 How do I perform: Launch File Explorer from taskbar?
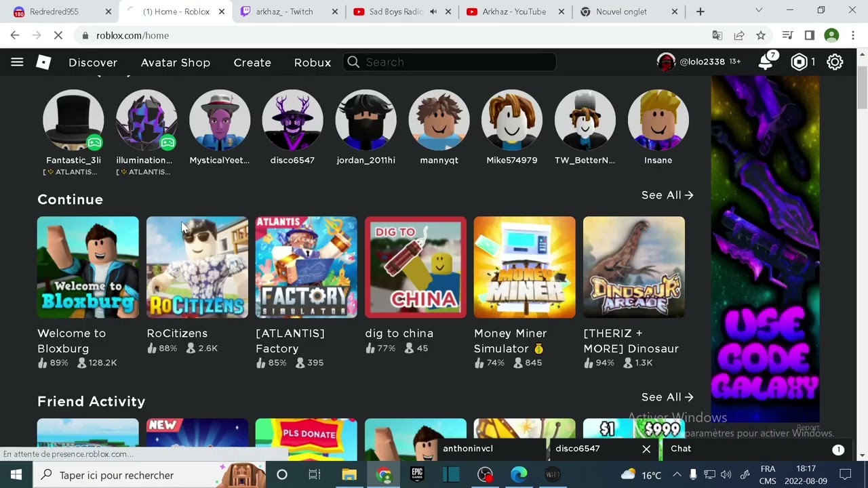(349, 475)
